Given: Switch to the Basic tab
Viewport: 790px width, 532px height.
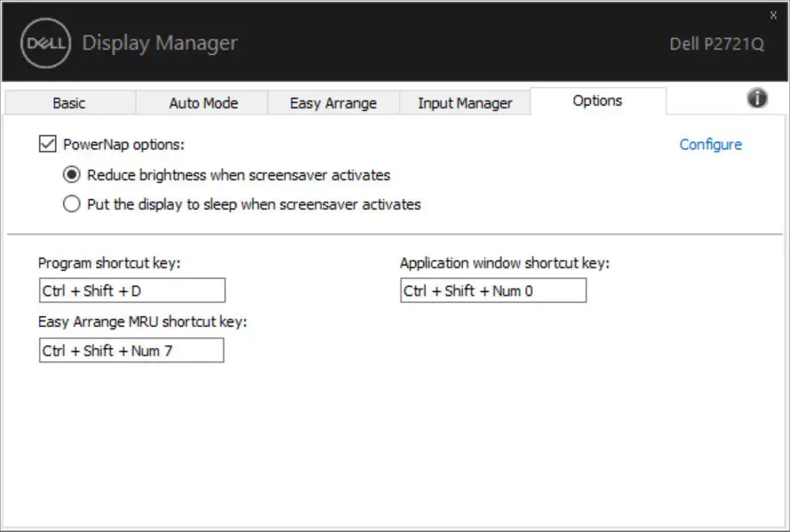Looking at the screenshot, I should click(x=68, y=102).
